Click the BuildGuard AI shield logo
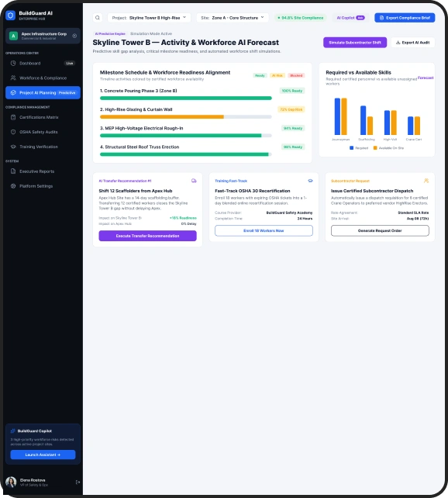Image resolution: width=448 pixels, height=498 pixels. (11, 16)
